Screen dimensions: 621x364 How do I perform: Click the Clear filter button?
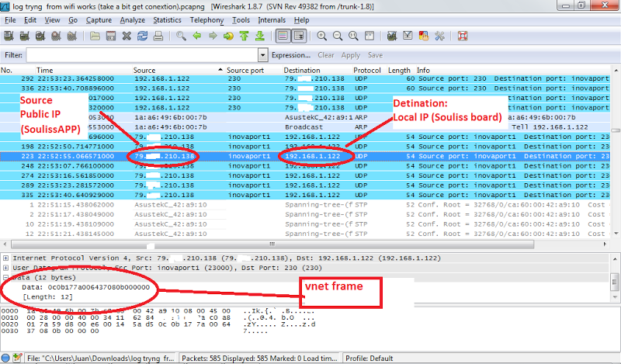(326, 55)
